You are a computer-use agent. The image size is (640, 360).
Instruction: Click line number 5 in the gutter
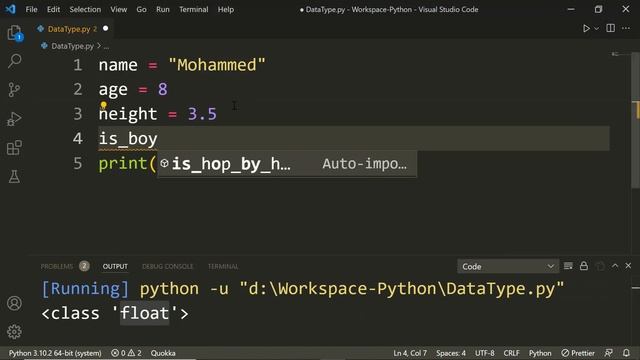tap(78, 164)
